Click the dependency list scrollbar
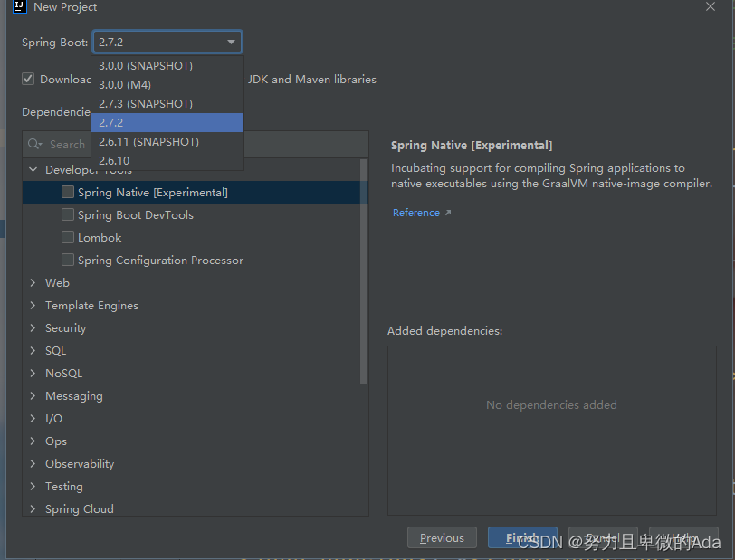 point(364,271)
